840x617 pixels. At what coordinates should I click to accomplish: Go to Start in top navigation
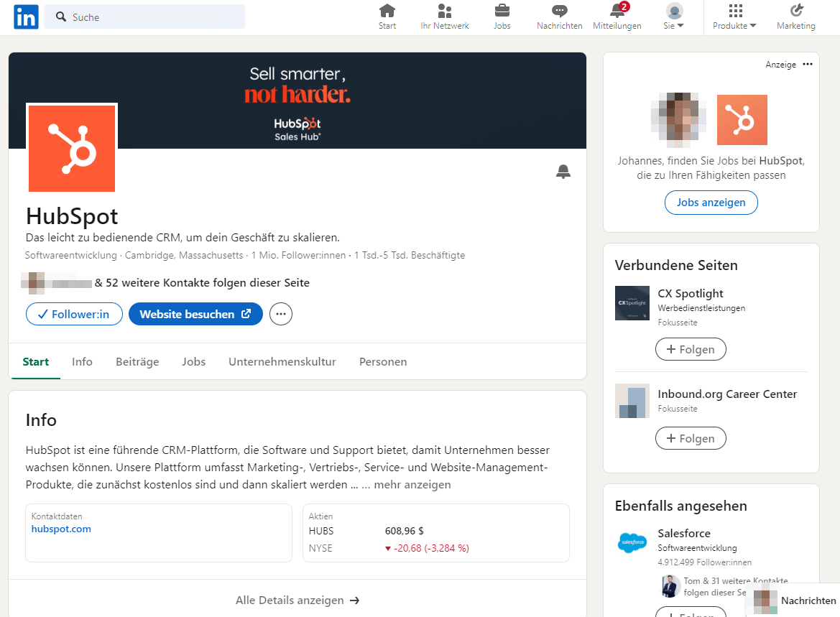387,17
